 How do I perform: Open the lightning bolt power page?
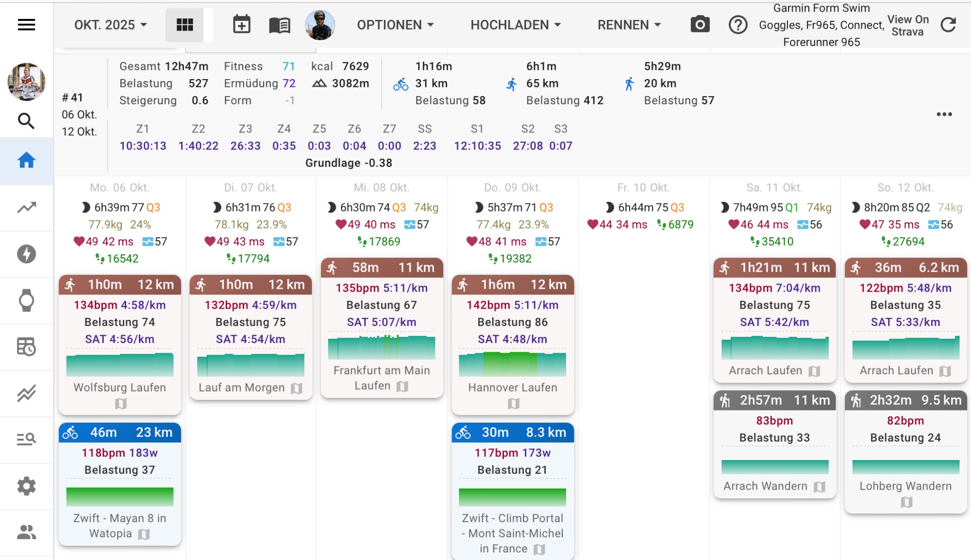26,254
